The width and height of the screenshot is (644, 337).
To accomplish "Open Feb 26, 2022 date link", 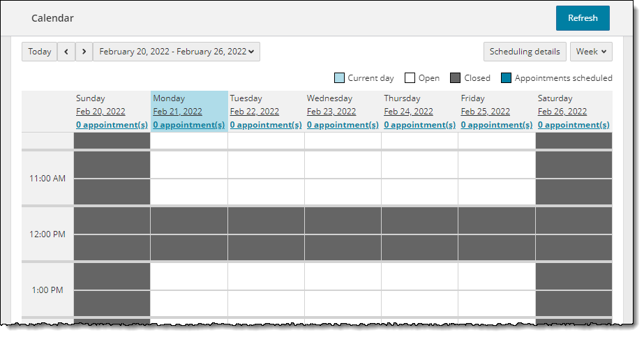I will click(562, 112).
